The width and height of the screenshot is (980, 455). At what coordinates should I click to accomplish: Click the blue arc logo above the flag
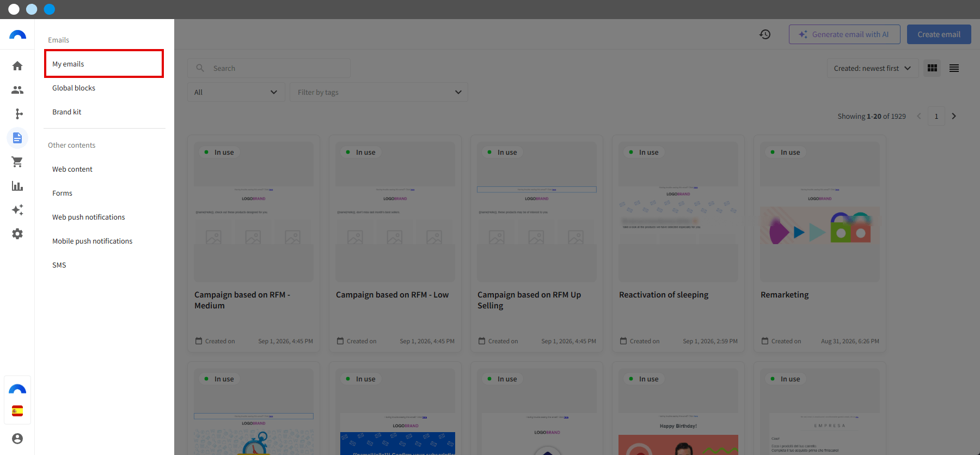point(17,389)
